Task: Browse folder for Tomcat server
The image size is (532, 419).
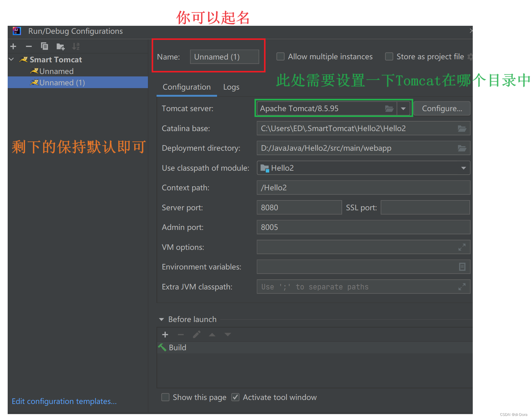Action: [389, 109]
